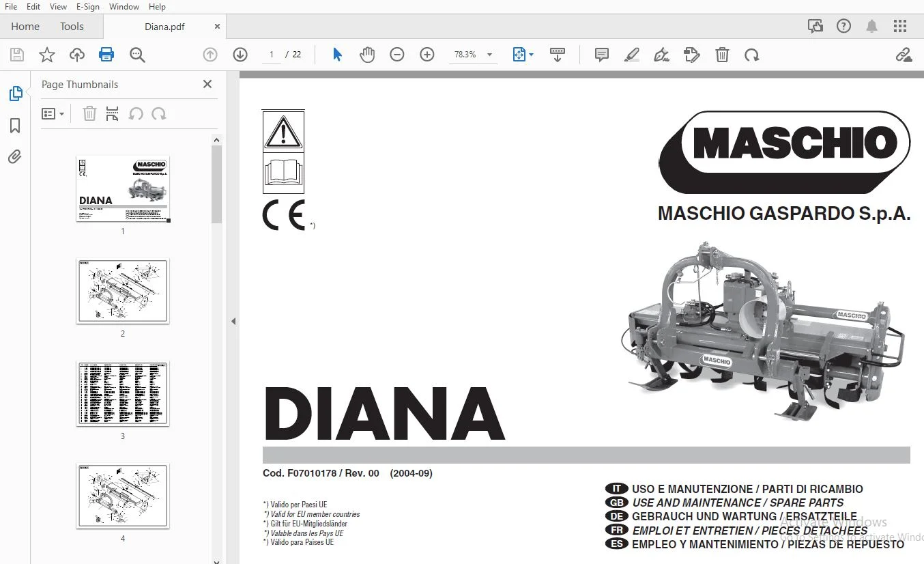924x564 pixels.
Task: Open the Attachments paperclip panel
Action: (15, 157)
